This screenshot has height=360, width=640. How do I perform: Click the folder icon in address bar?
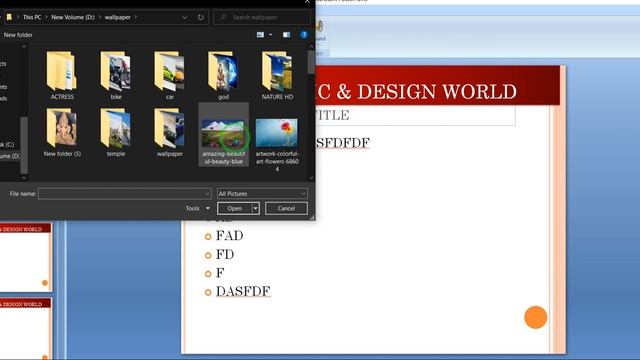[x=9, y=18]
